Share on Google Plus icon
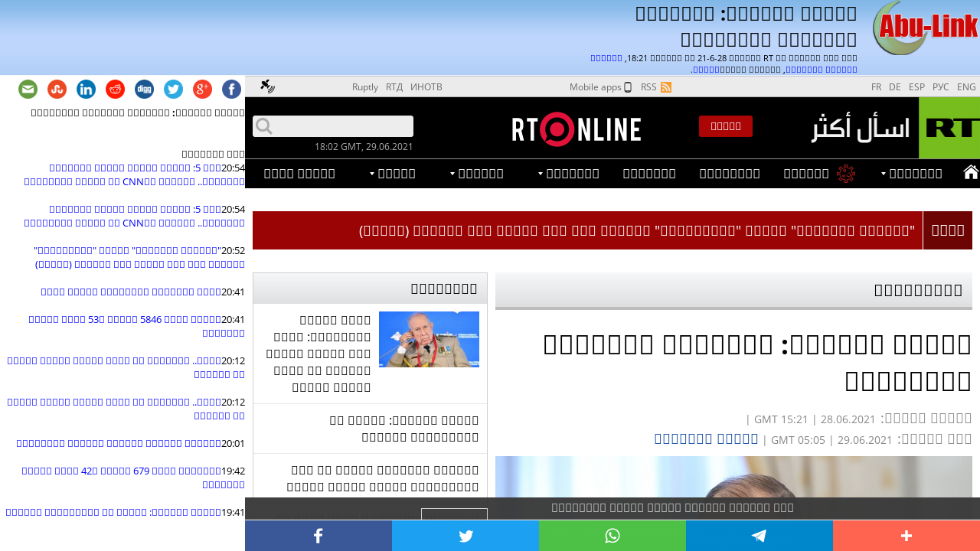Screen dimensions: 980x551 pos(203,90)
